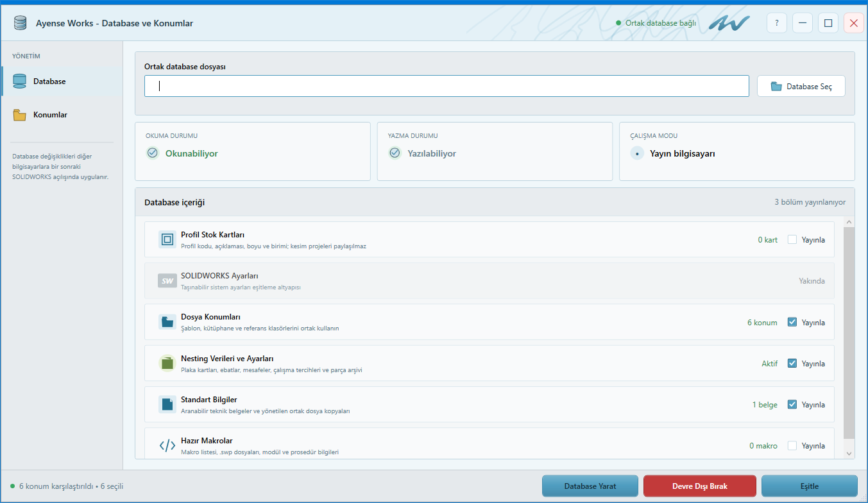Click the '0 kart' count text
This screenshot has height=503, width=868.
tap(767, 240)
